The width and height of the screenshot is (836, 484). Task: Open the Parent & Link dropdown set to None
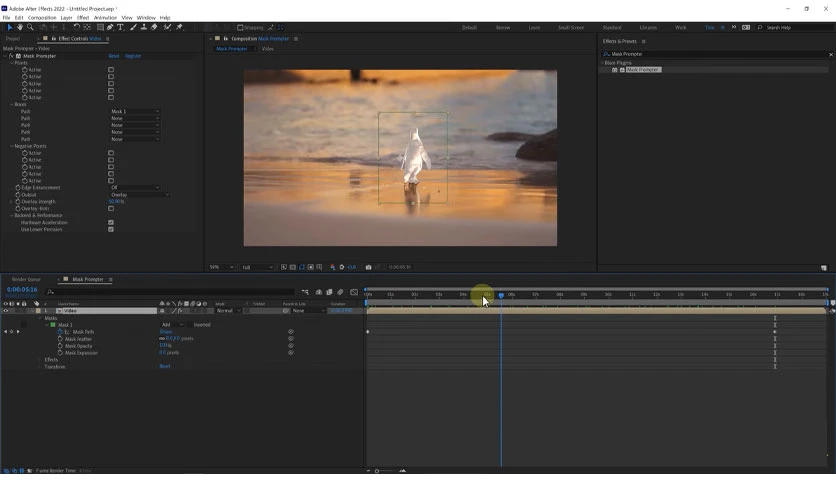(x=308, y=311)
